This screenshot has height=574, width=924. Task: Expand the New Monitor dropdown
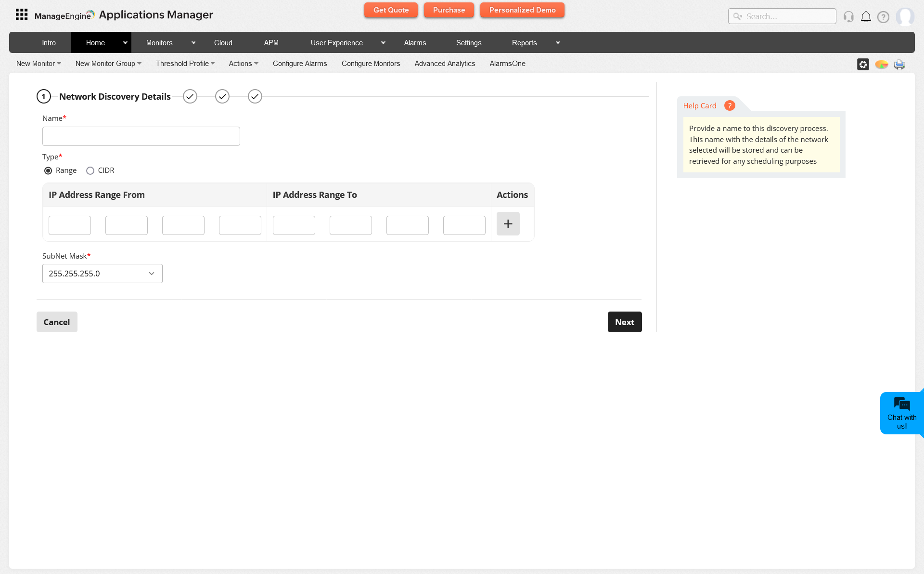[38, 64]
